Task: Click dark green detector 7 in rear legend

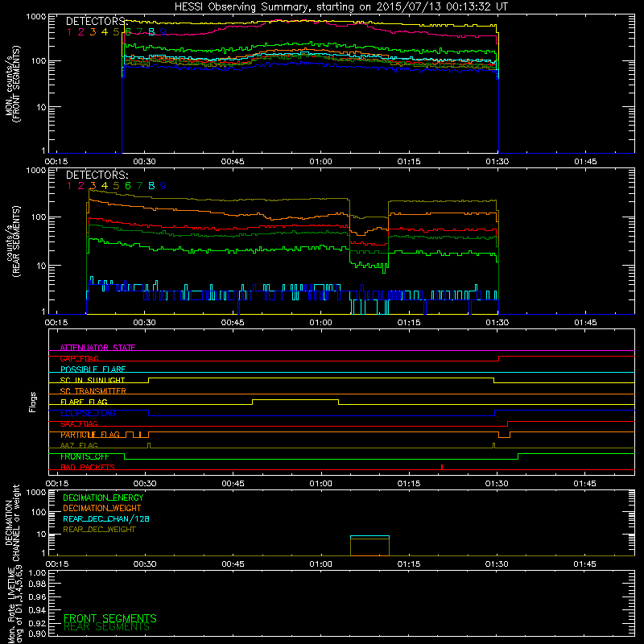Action: pyautogui.click(x=139, y=186)
